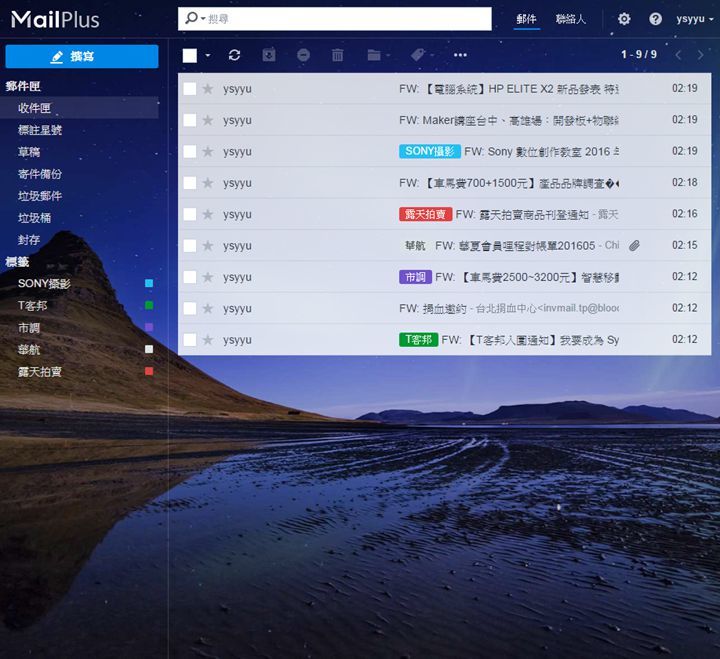Tick the checkbox for the Maker講座 email
The image size is (720, 659).
(190, 120)
